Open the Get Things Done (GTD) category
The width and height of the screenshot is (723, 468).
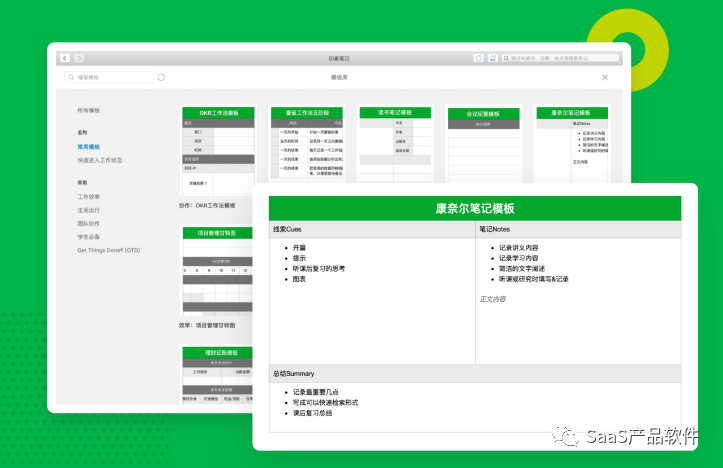click(109, 250)
